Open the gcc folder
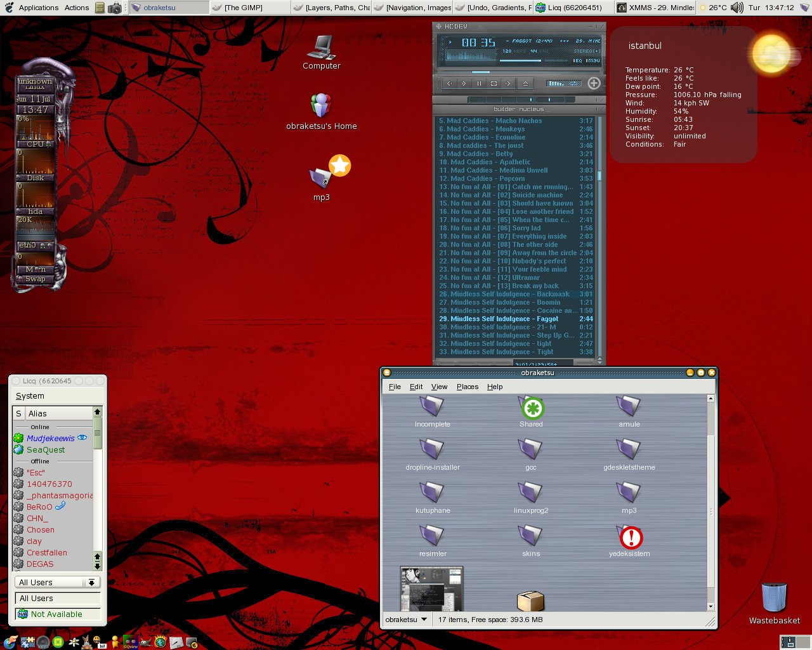 click(x=531, y=454)
